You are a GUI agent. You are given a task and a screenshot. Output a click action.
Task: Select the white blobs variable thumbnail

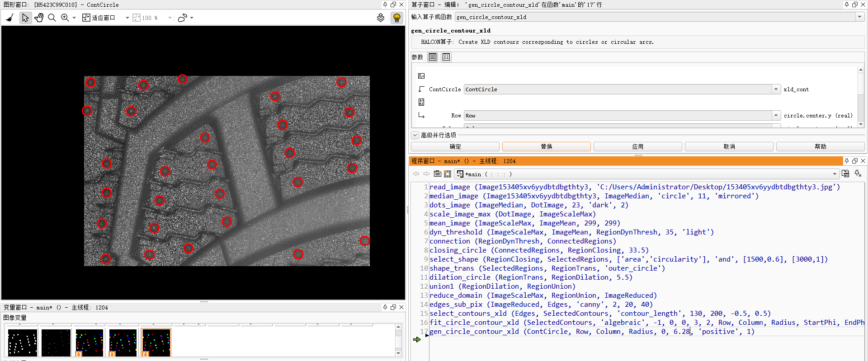[x=23, y=342]
